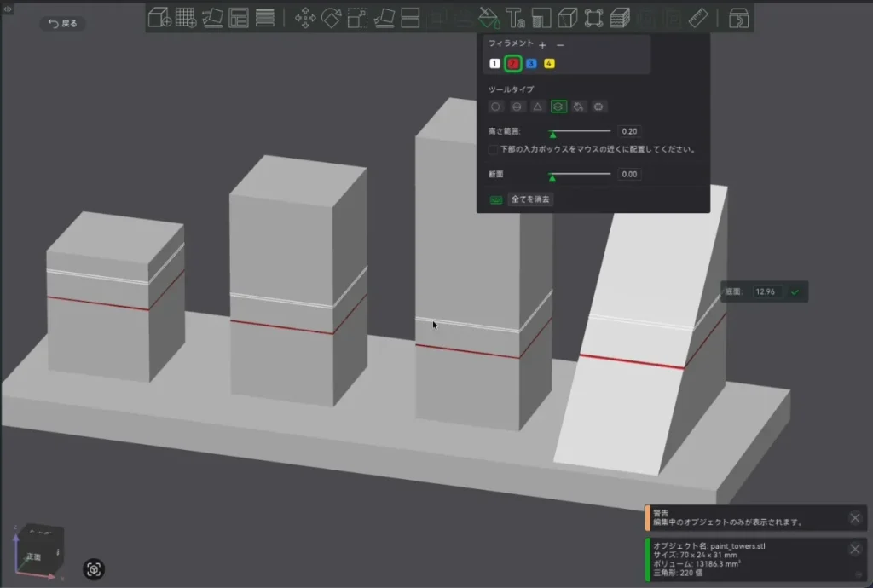Select the Scale tool in the toolbar
Image resolution: width=873 pixels, height=588 pixels.
click(357, 18)
